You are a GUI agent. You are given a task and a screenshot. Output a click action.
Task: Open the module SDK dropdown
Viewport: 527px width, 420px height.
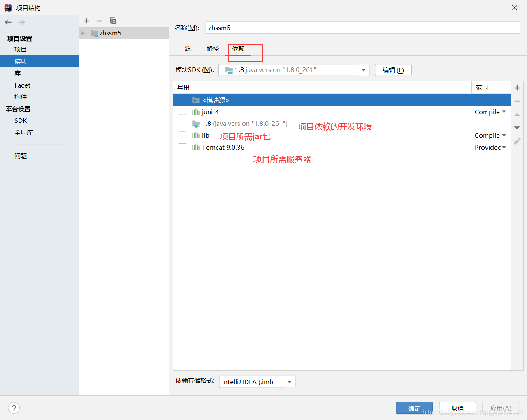(x=294, y=70)
